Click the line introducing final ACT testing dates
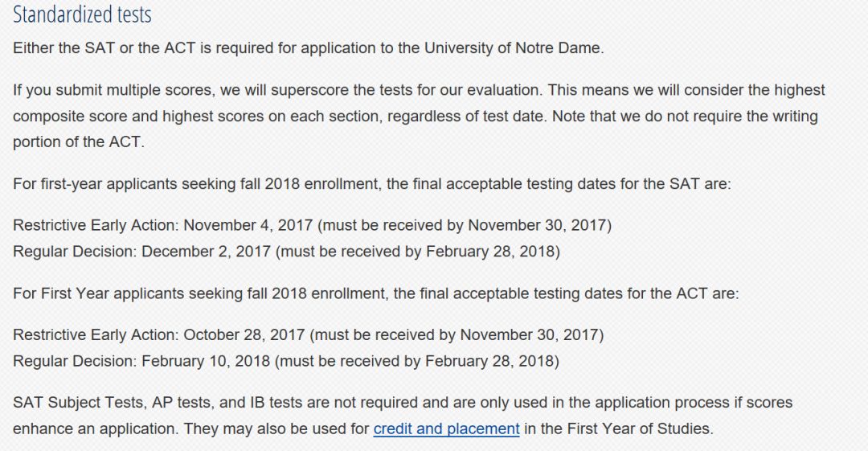The image size is (868, 451). point(376,293)
